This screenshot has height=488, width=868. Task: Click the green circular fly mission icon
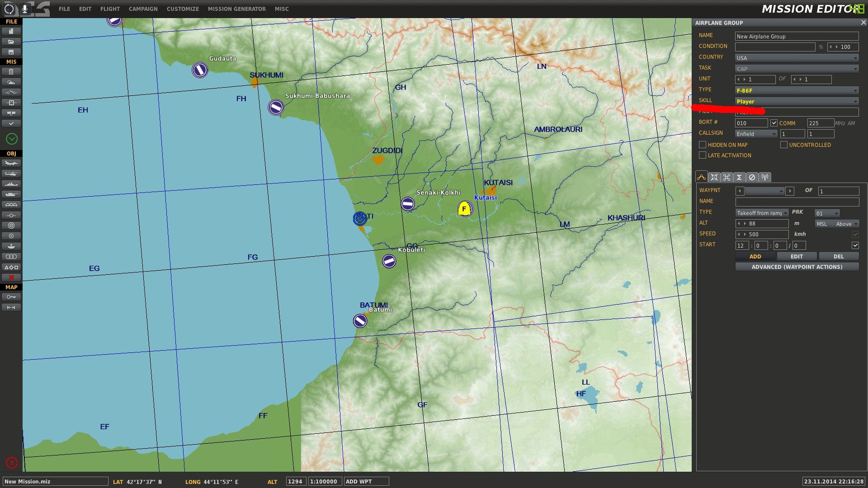tap(12, 139)
